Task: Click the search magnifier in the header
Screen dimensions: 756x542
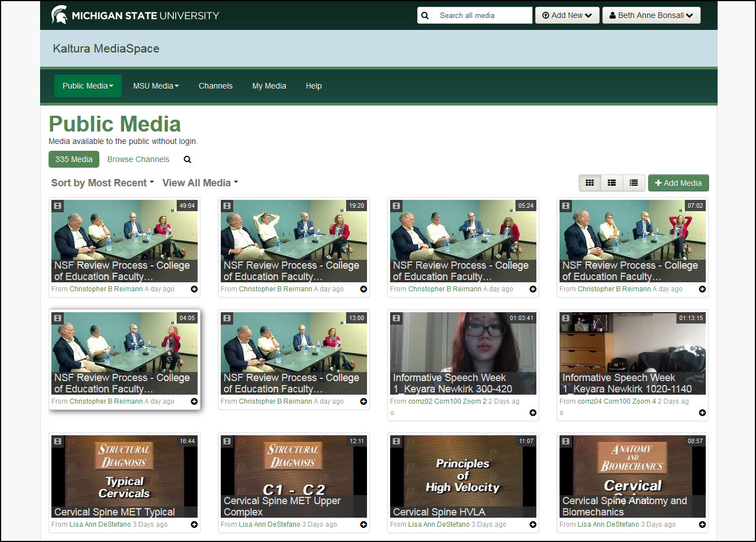Action: click(425, 15)
